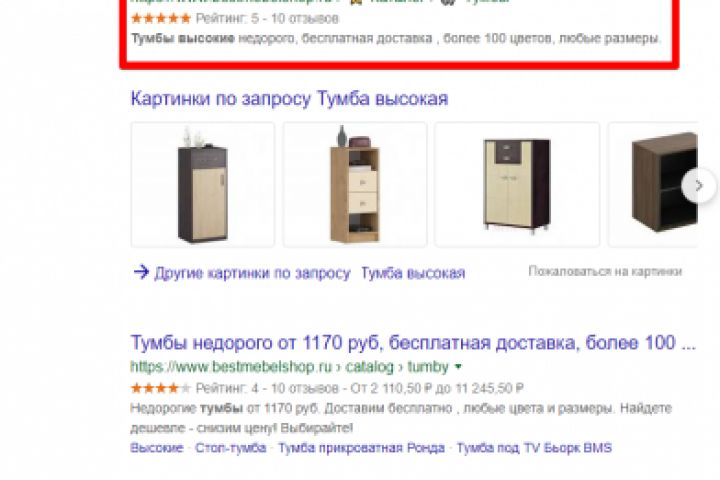Open 'Тумба прикроватная Ронда' sitelink
Image resolution: width=720 pixels, height=480 pixels.
pyautogui.click(x=361, y=448)
